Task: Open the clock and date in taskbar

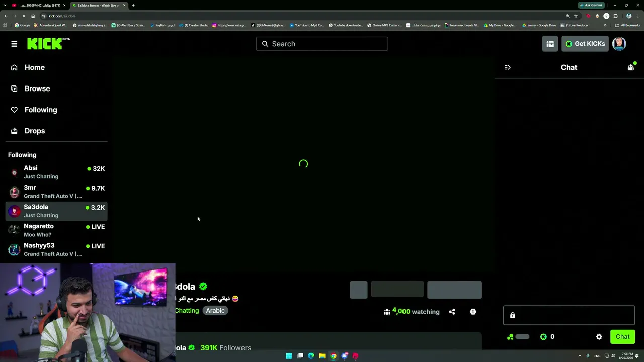Action: point(625,356)
